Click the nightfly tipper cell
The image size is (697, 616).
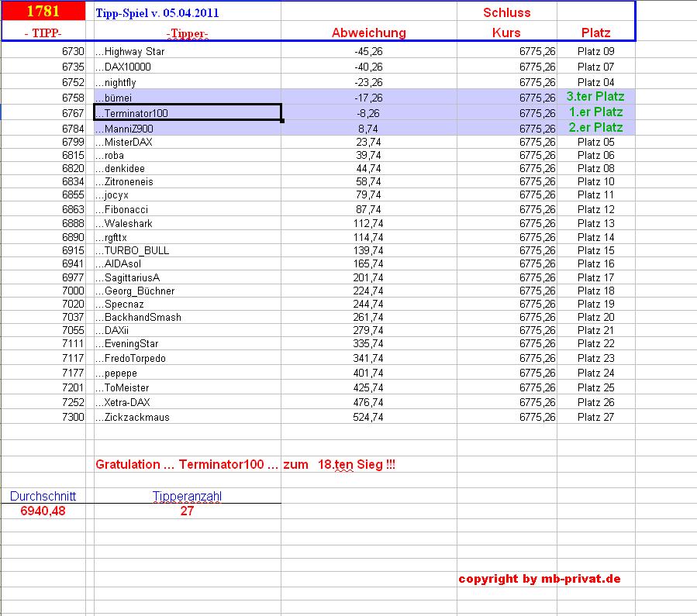coord(187,83)
